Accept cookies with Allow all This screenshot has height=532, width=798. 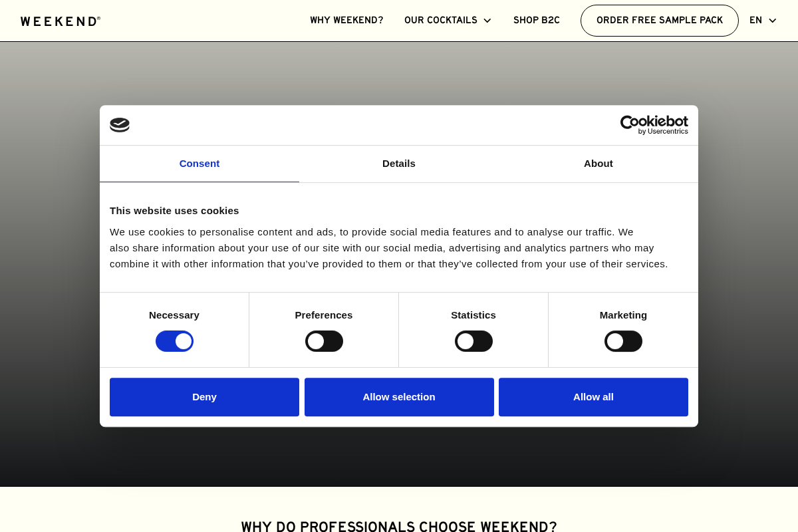point(593,397)
